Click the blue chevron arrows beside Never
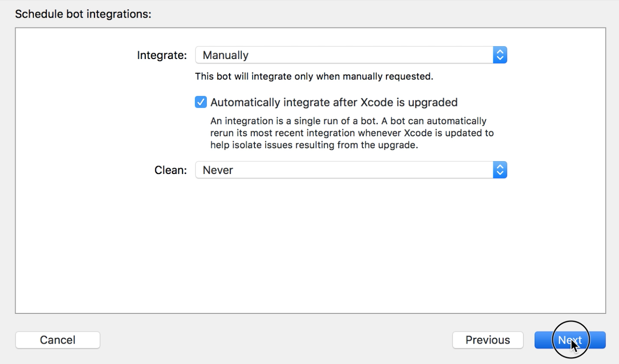This screenshot has height=364, width=619. point(500,170)
